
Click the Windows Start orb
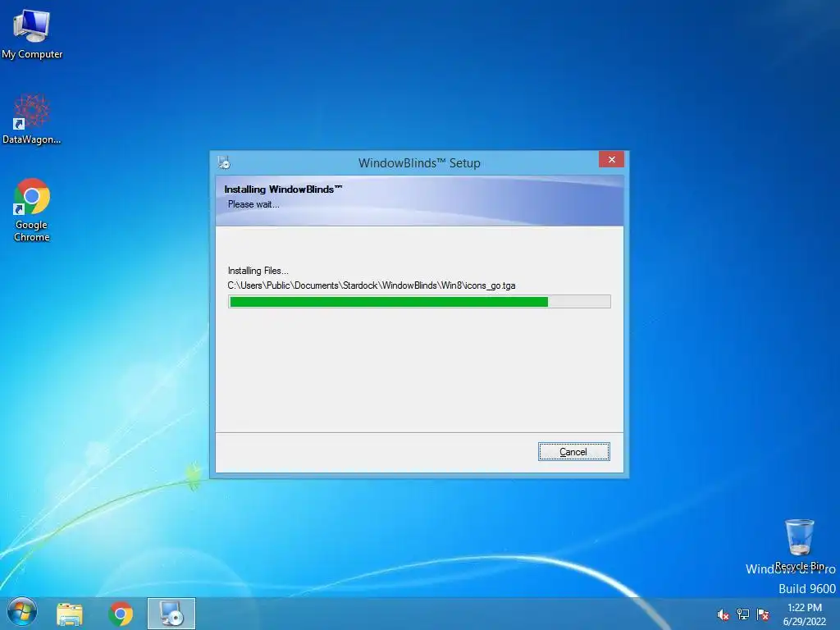point(22,613)
